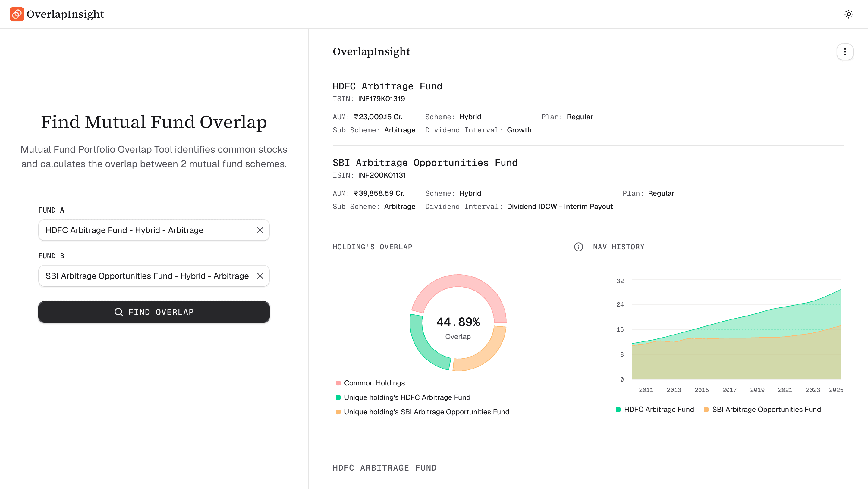Click ISIN value INF179K01319
The width and height of the screenshot is (868, 489).
(x=381, y=98)
